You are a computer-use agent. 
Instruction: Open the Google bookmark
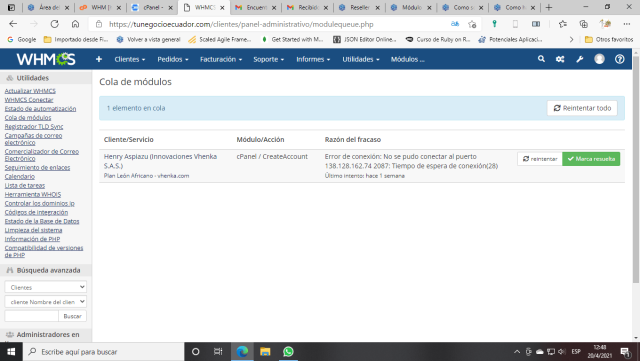(22, 40)
